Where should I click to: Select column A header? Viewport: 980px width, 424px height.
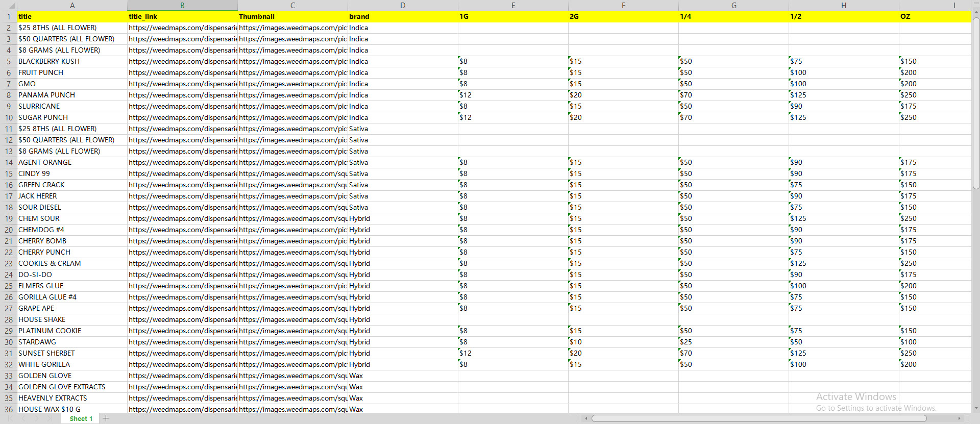coord(72,5)
